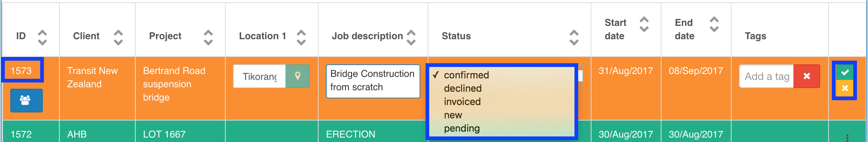Click the green checkmark save icon
The image size is (868, 142).
[845, 72]
